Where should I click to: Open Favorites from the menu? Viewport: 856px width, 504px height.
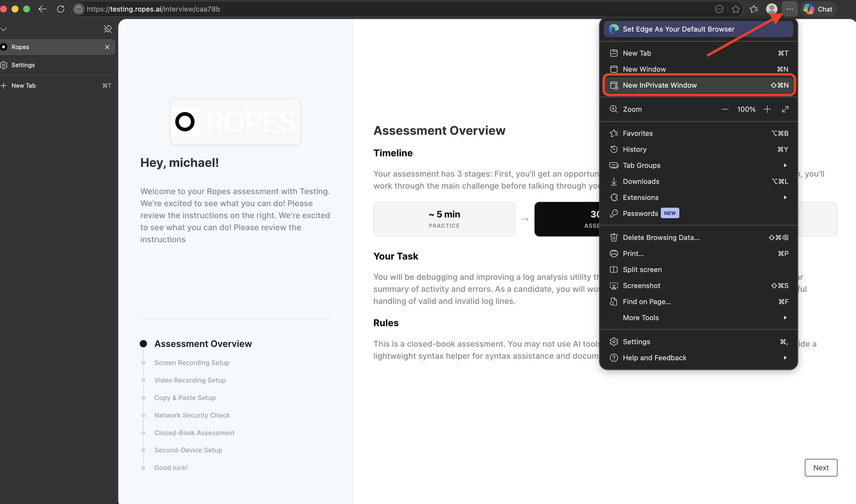tap(698, 133)
